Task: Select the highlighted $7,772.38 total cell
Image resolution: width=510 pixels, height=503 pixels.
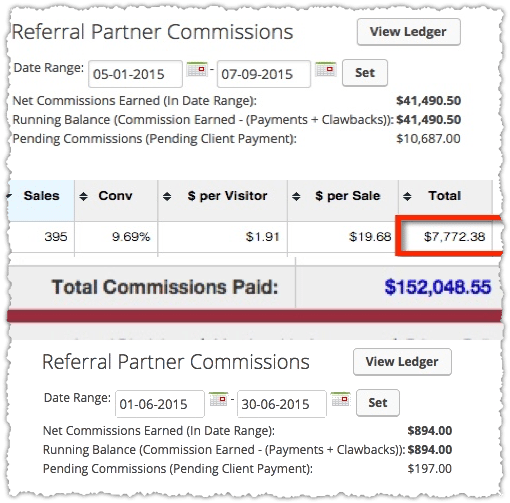Action: click(x=447, y=237)
